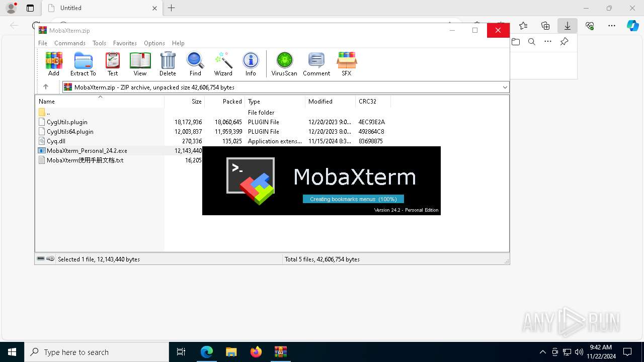
Task: Click the CygUtils.plugin CRC32 value 4EC93E2A
Action: pyautogui.click(x=372, y=122)
